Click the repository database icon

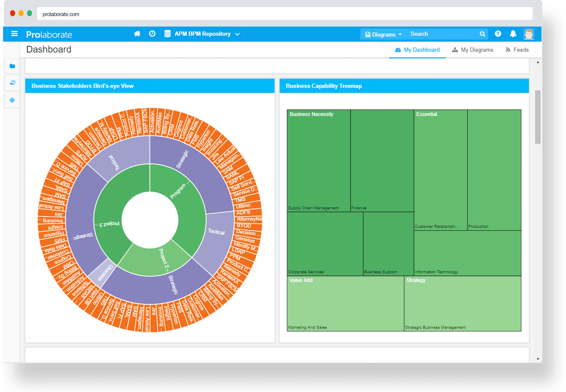point(167,34)
